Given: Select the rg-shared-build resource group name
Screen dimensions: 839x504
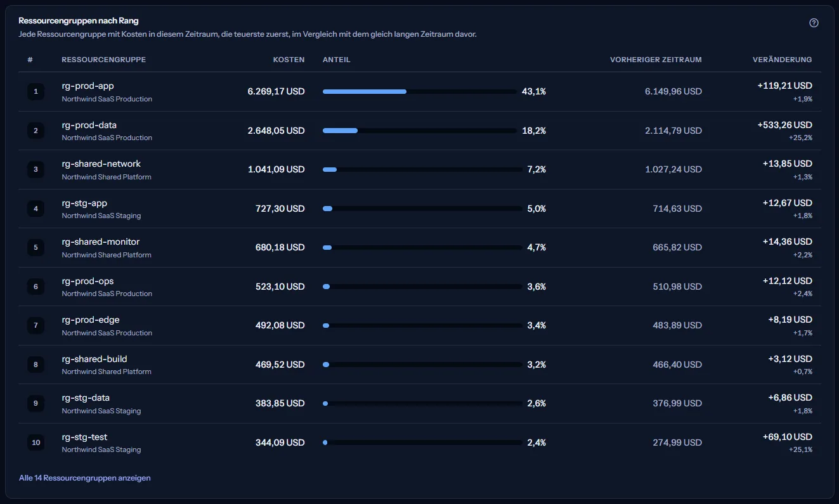Looking at the screenshot, I should (94, 359).
